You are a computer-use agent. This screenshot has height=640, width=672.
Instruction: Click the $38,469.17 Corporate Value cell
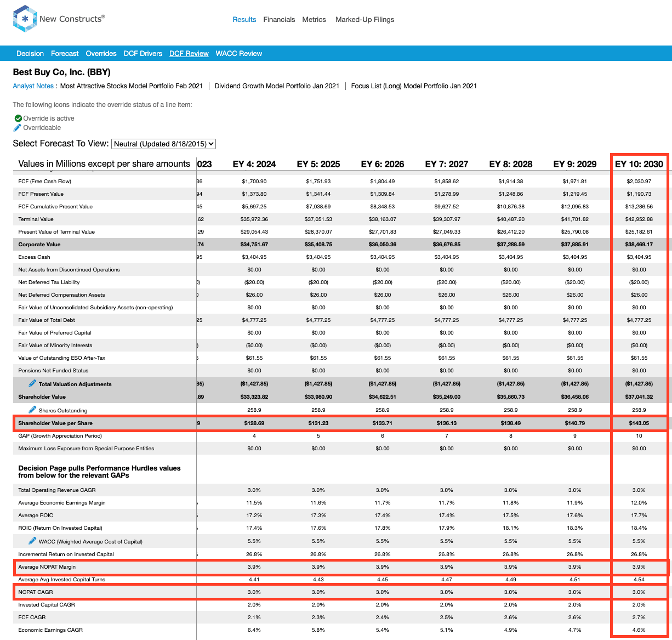(x=639, y=245)
